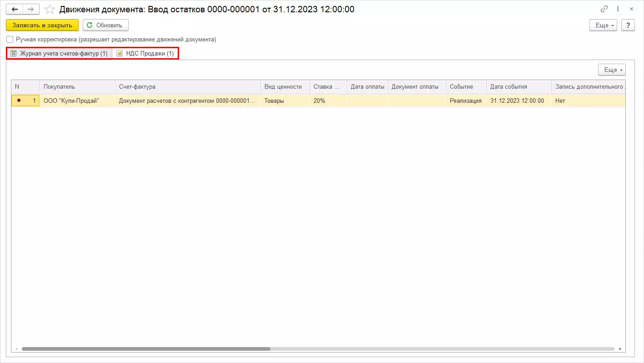Screen dimensions: 644x363
Task: Click the Дата события column header
Action: pos(519,87)
